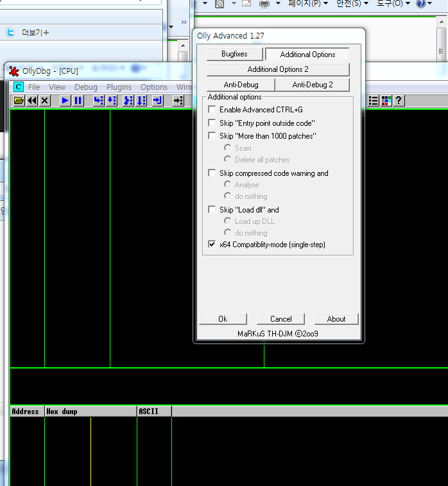The width and height of the screenshot is (448, 486).
Task: Check Skip "Load dll" and option
Action: (212, 209)
